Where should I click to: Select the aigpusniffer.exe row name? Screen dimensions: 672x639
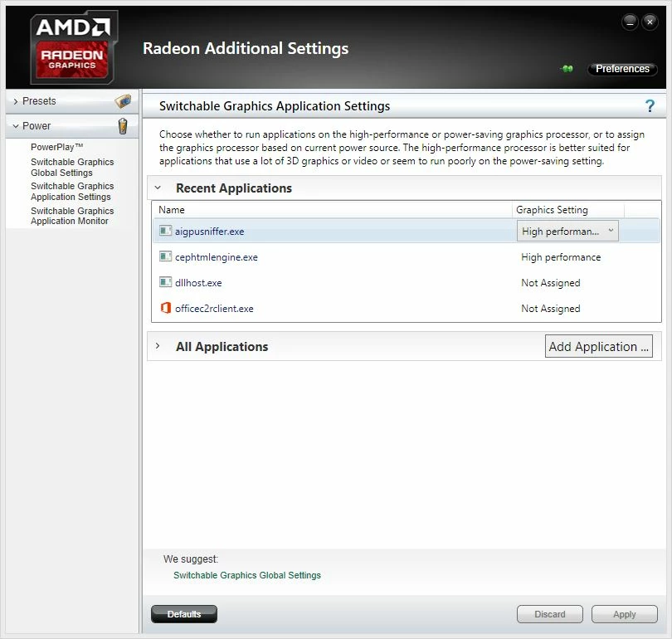pos(210,232)
